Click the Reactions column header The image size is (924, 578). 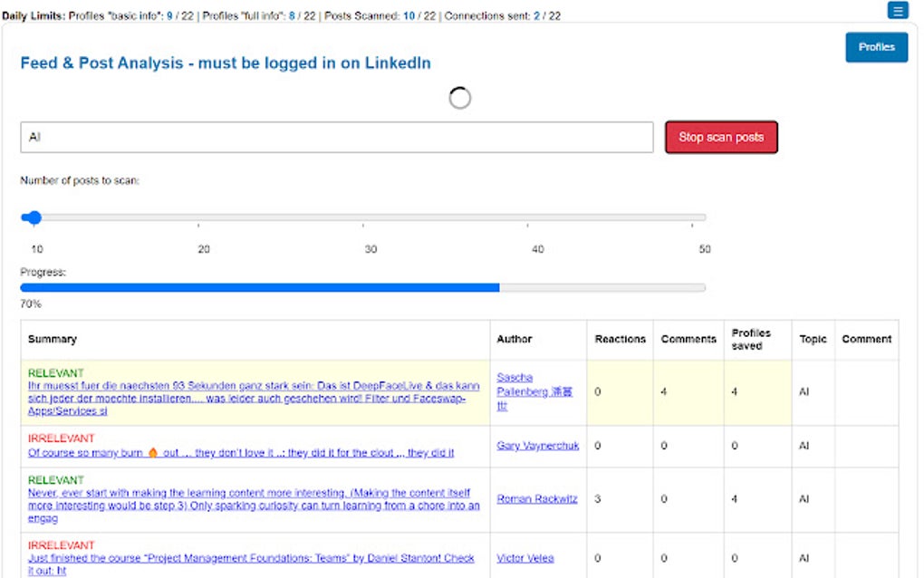click(621, 339)
